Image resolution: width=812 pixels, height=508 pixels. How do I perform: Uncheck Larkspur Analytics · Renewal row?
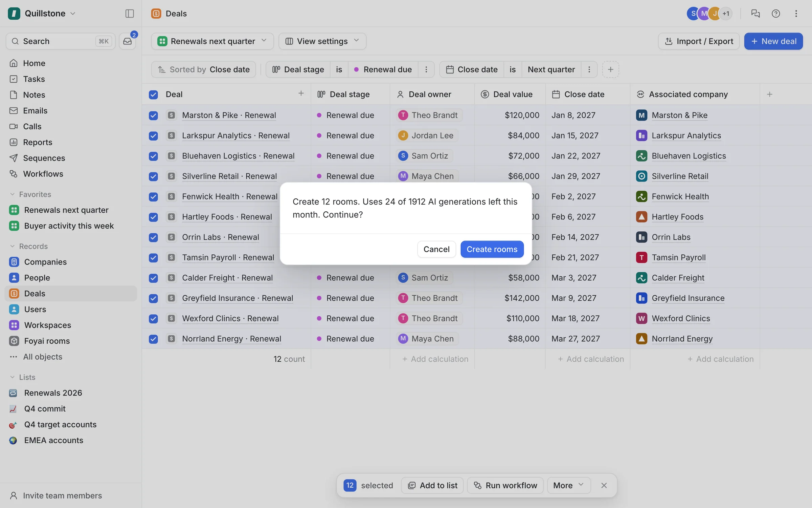coord(153,136)
